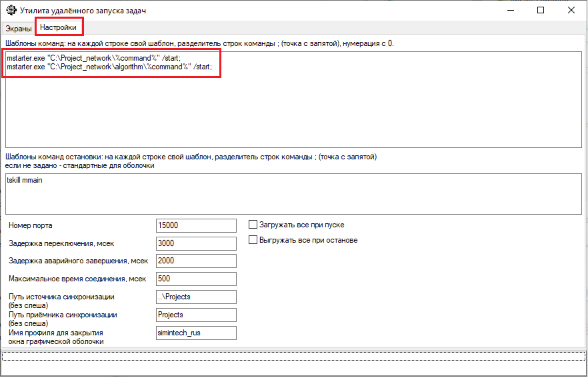
Task: Click the Номер порта field showing 15000
Action: (x=196, y=225)
